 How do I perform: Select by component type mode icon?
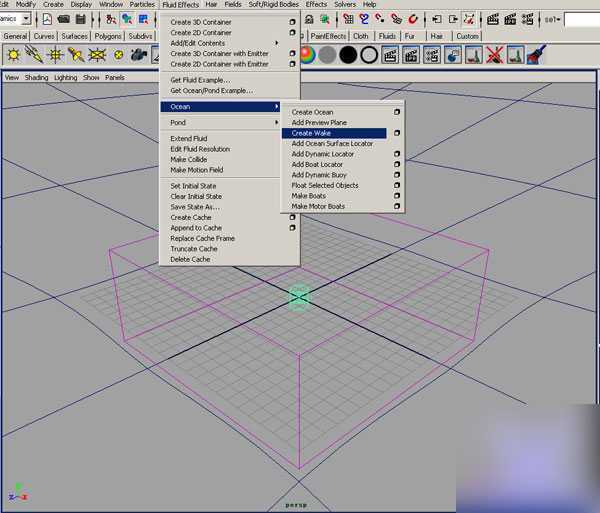tap(143, 19)
